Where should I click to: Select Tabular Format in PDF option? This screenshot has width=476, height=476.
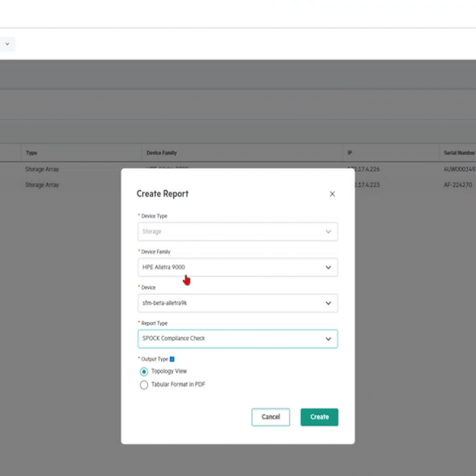144,385
